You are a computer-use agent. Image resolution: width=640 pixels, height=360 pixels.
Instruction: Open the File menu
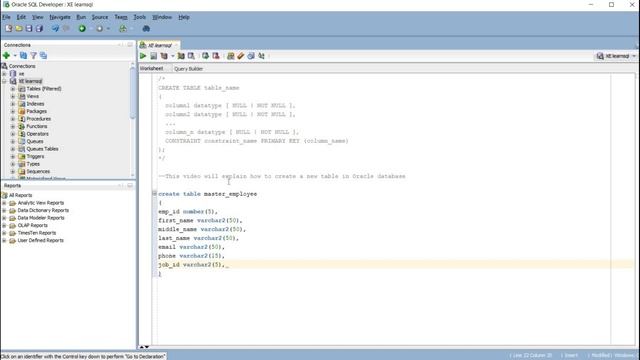[6, 17]
